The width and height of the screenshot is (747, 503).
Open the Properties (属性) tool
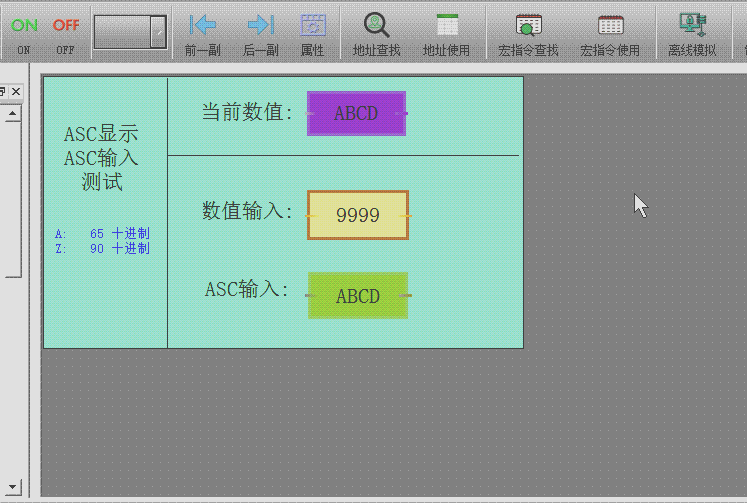313,32
